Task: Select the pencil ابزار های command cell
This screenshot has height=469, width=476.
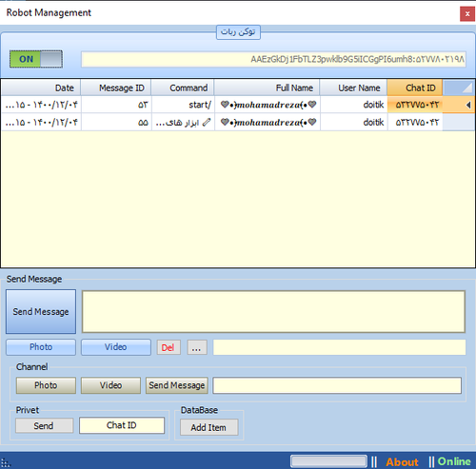Action: (x=183, y=122)
